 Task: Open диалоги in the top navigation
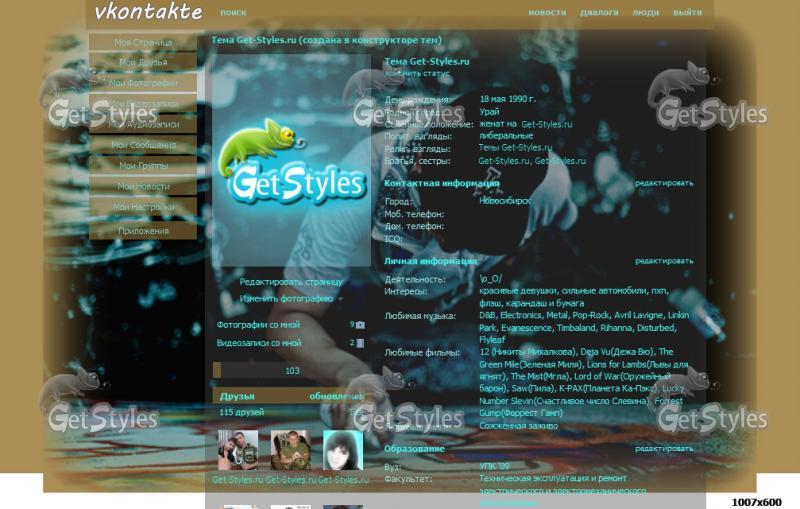(599, 12)
